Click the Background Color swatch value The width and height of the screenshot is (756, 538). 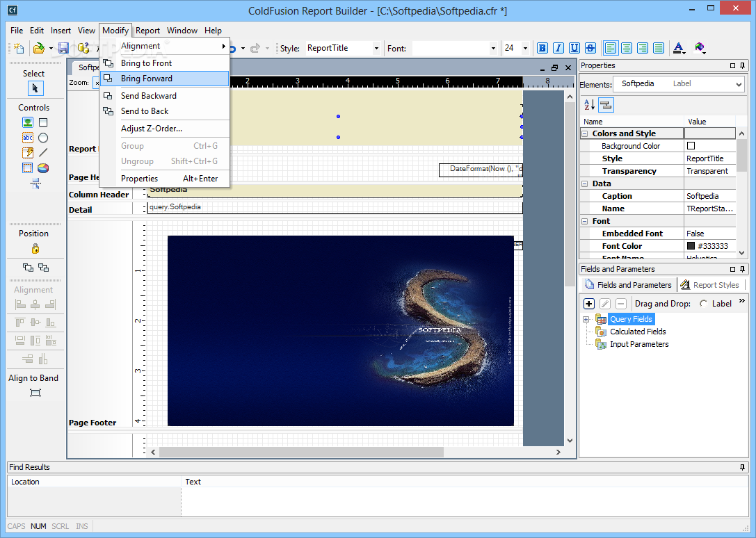point(691,146)
